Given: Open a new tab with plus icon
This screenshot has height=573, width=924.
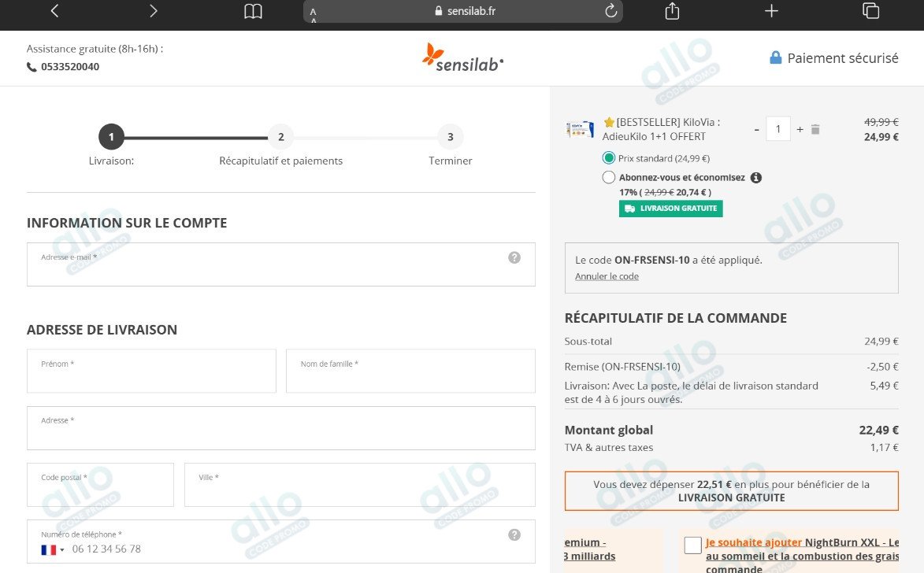Looking at the screenshot, I should click(771, 10).
